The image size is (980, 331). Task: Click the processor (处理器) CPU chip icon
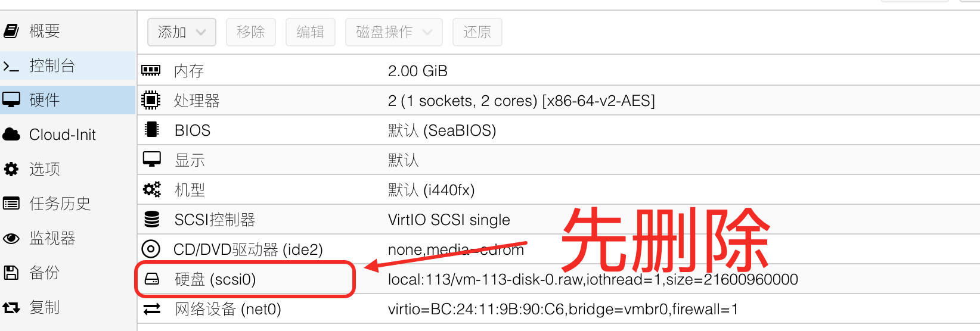pos(151,100)
